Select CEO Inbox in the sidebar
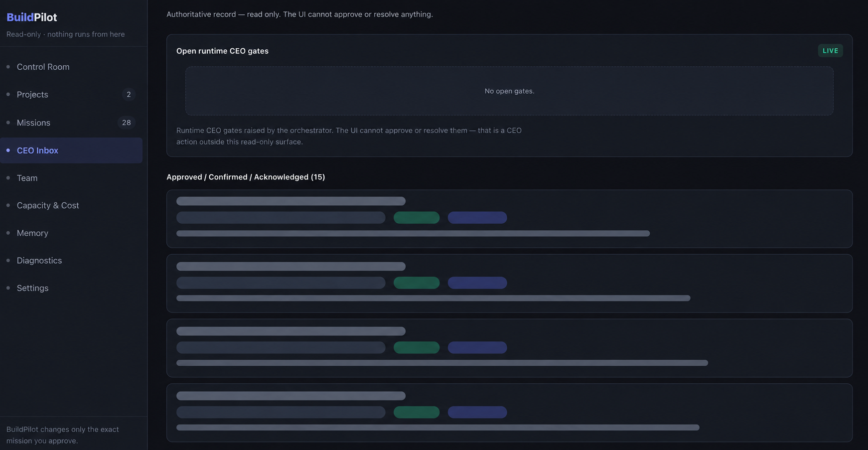868x450 pixels. coord(71,150)
